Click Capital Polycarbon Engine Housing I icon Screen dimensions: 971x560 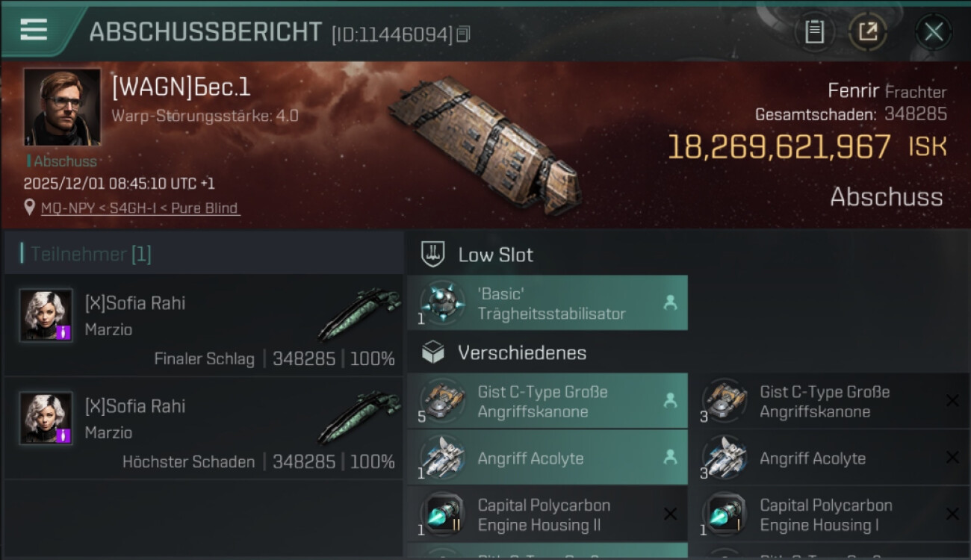tap(725, 515)
